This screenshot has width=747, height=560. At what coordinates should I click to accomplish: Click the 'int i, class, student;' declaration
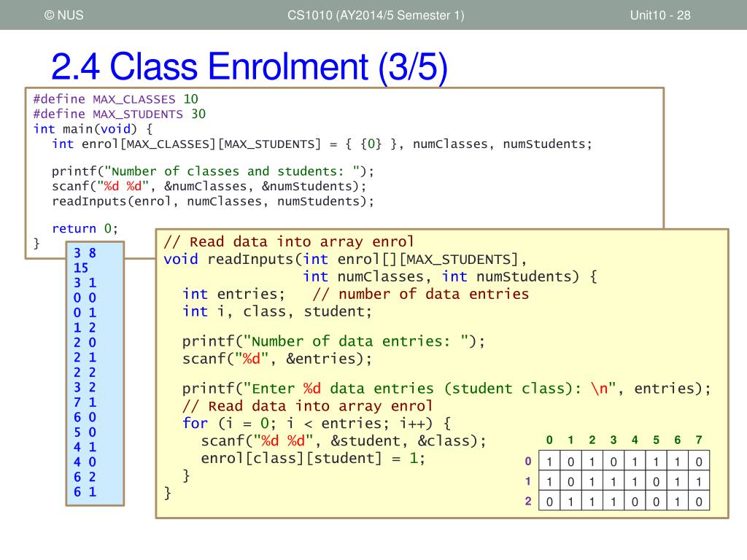[x=276, y=311]
